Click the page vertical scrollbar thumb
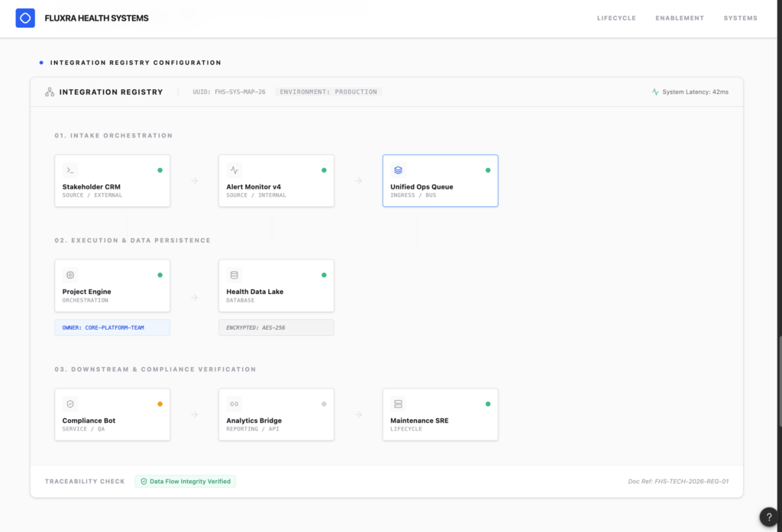The image size is (782, 532). (780, 382)
